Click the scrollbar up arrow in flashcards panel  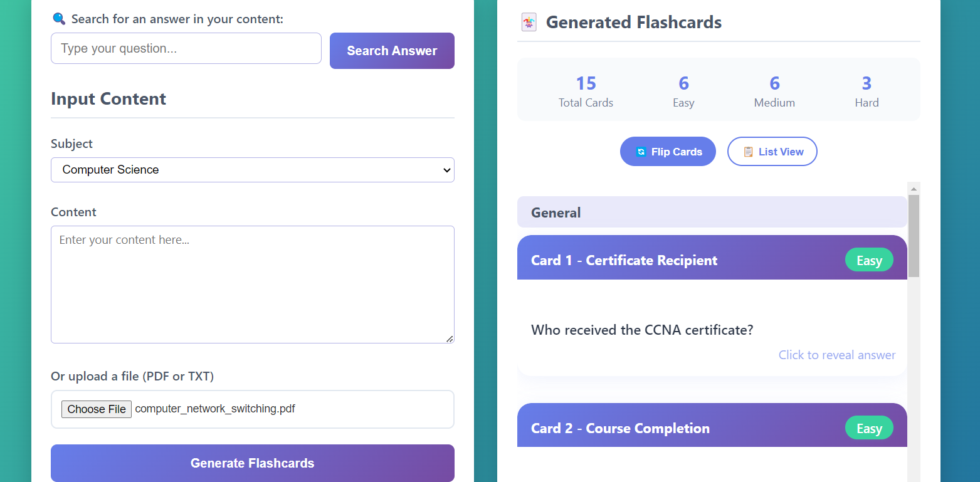point(914,188)
